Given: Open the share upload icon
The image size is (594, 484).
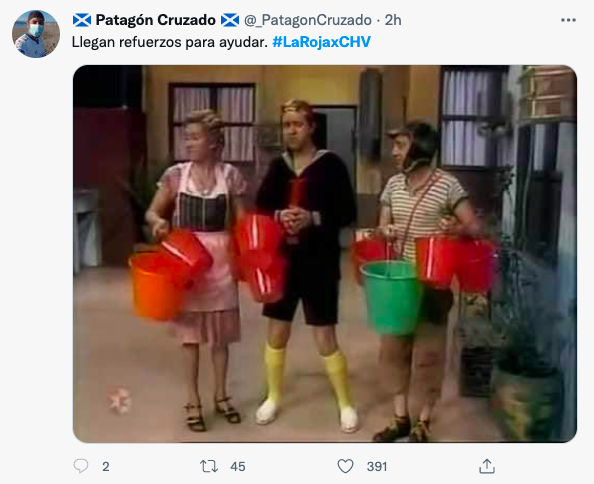Looking at the screenshot, I should pos(487,466).
